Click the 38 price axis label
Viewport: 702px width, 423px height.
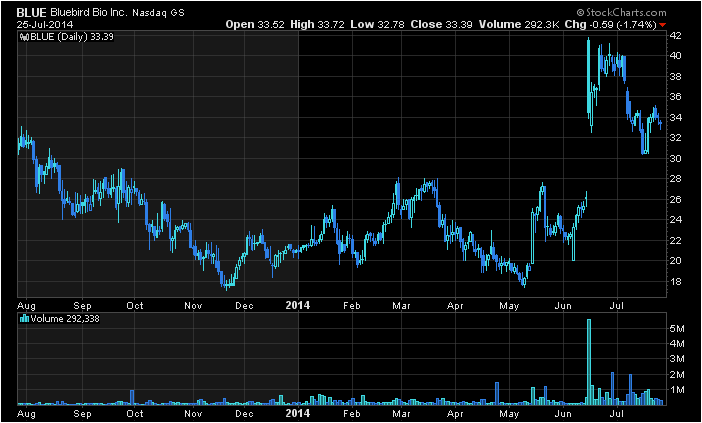click(676, 77)
